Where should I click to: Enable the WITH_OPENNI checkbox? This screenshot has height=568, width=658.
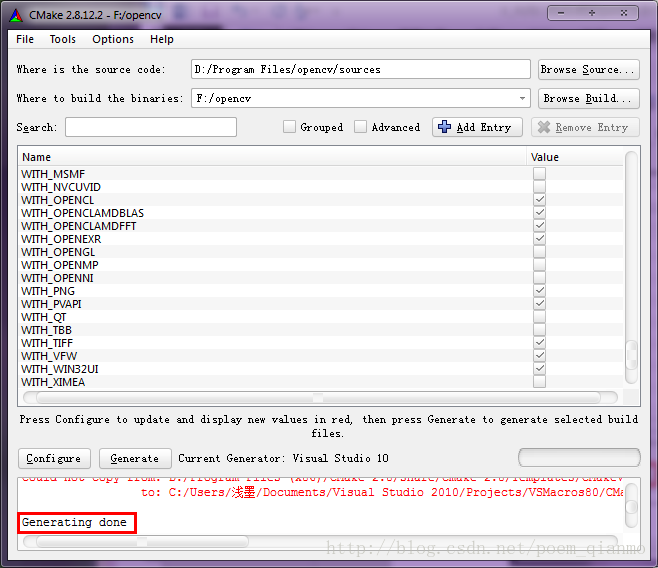coord(539,277)
